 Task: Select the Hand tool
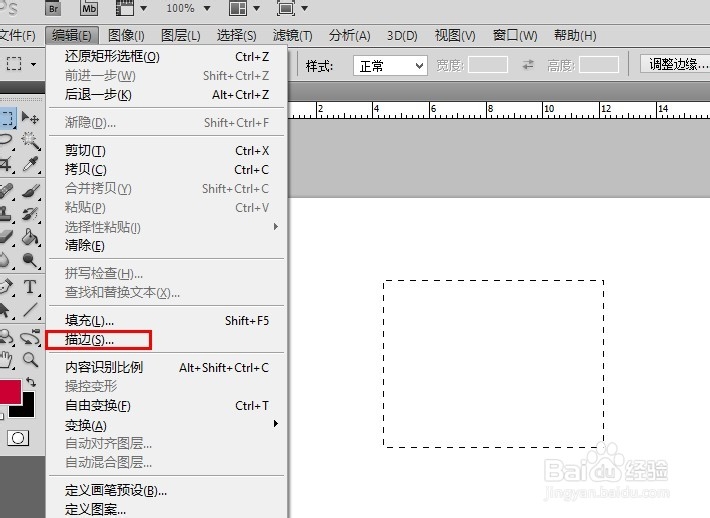(x=6, y=360)
